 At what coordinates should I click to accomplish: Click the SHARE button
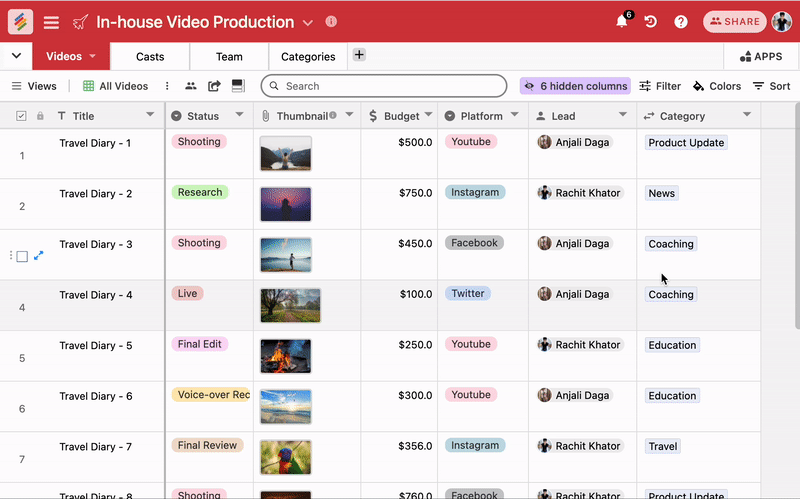click(x=735, y=21)
